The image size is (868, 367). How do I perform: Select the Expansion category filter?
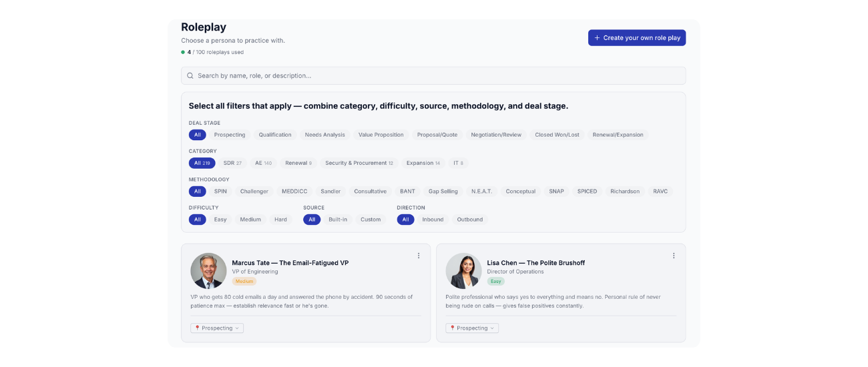[423, 163]
